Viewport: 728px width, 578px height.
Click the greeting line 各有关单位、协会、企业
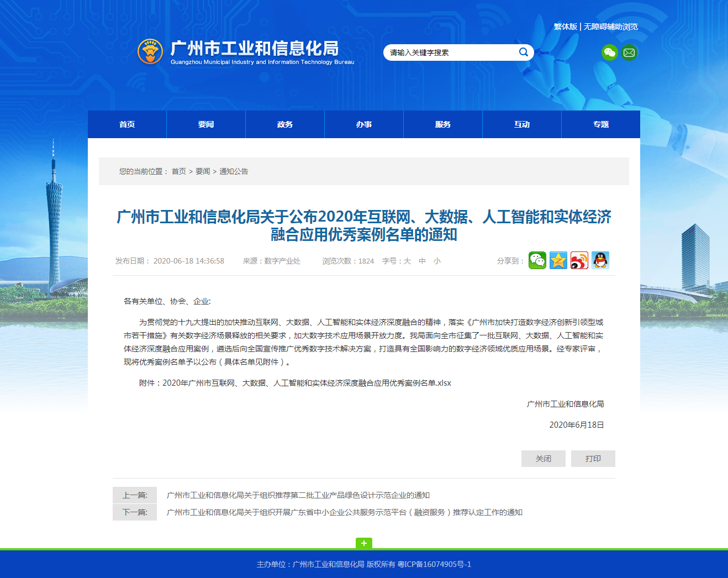(167, 301)
